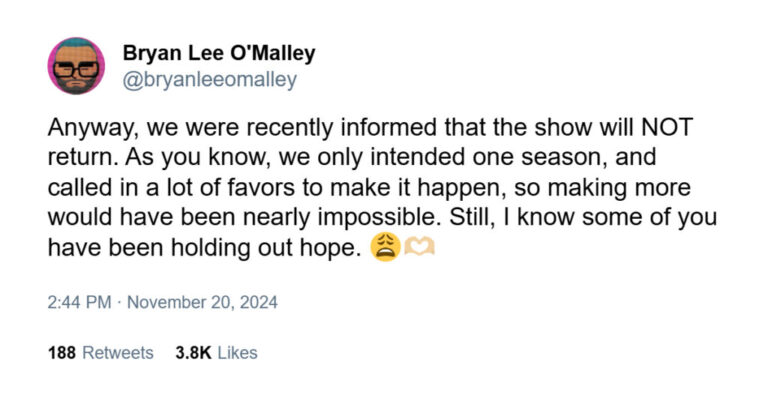
Task: Select the weary face emoji
Action: pyautogui.click(x=385, y=247)
